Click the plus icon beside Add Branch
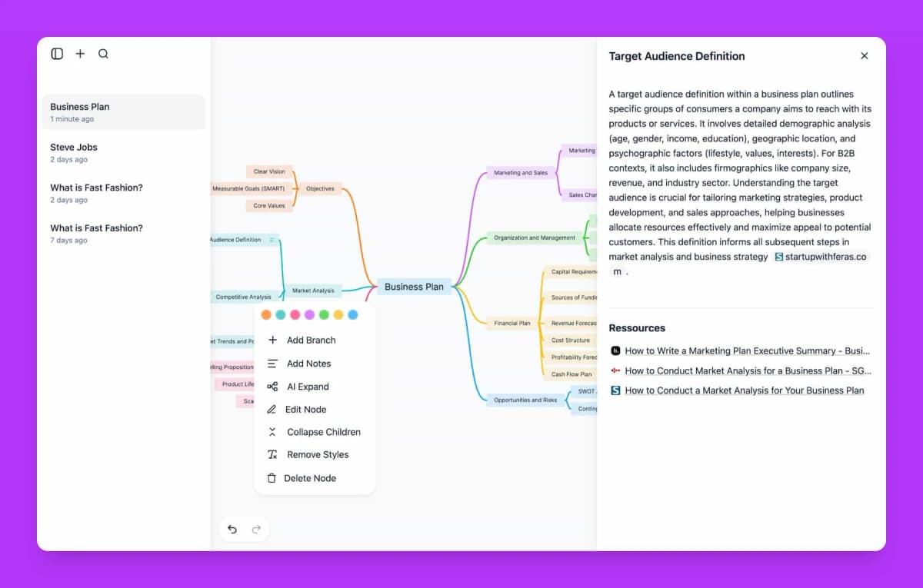 point(272,340)
